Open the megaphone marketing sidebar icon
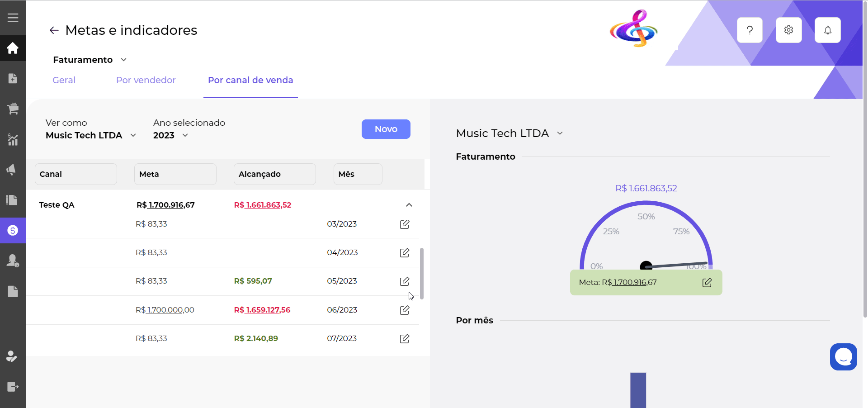 (13, 170)
